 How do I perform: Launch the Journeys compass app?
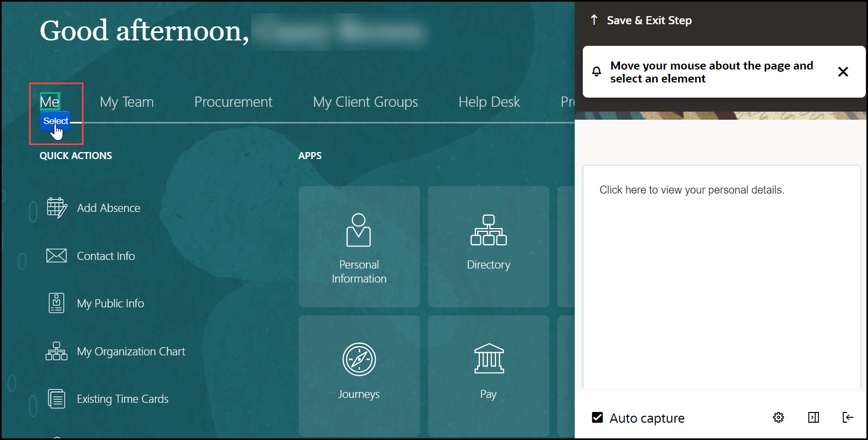point(359,376)
